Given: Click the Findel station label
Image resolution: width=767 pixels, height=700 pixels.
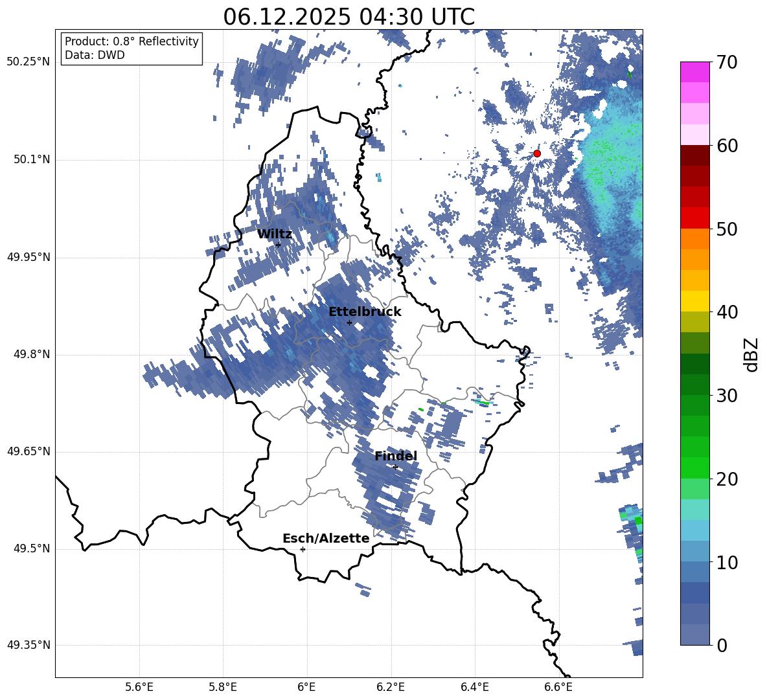Looking at the screenshot, I should tap(396, 456).
